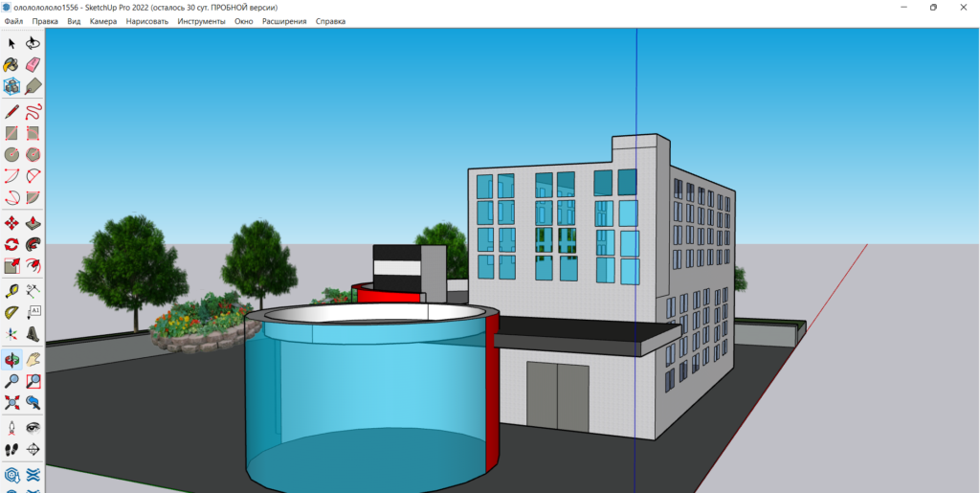Viewport: 980px width, 493px height.
Task: Return to Previous view tool
Action: coord(33,402)
